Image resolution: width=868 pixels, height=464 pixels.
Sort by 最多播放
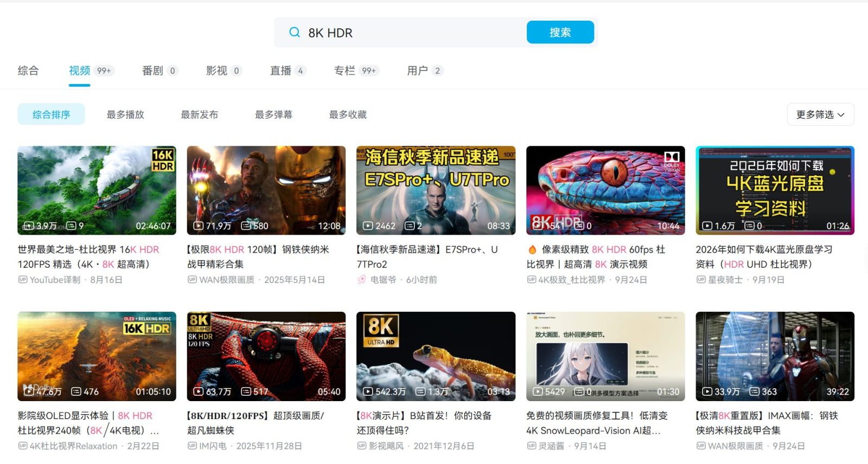tap(125, 114)
